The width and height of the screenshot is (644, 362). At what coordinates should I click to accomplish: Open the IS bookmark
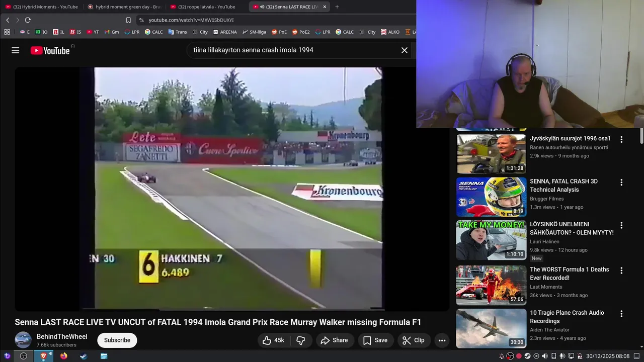pos(76,32)
